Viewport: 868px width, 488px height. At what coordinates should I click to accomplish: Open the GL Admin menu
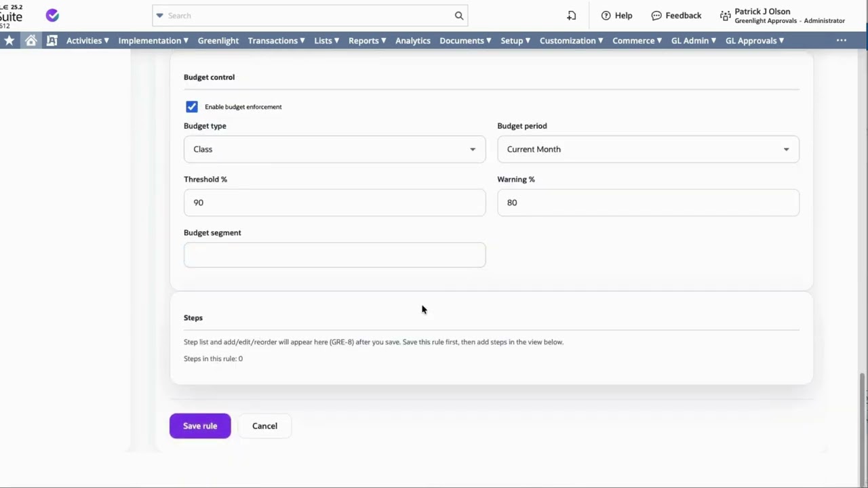tap(694, 41)
